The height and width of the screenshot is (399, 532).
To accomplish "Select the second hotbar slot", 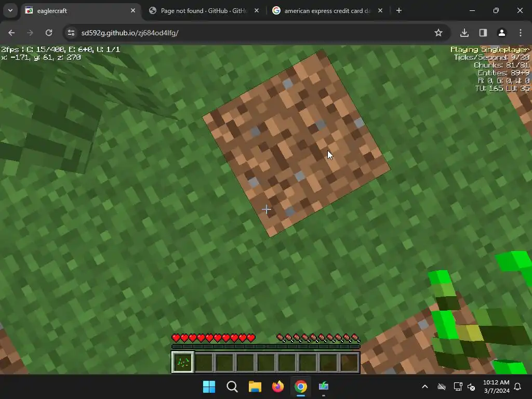I will (204, 362).
